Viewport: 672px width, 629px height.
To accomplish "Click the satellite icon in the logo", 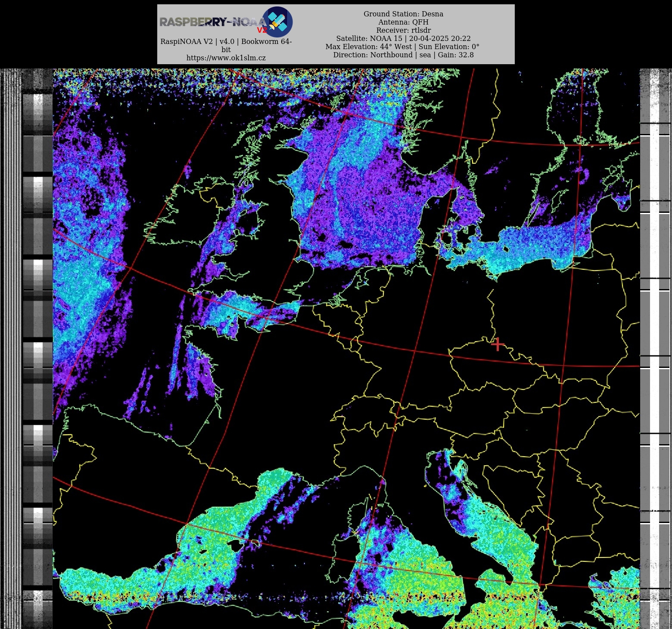I will 277,22.
